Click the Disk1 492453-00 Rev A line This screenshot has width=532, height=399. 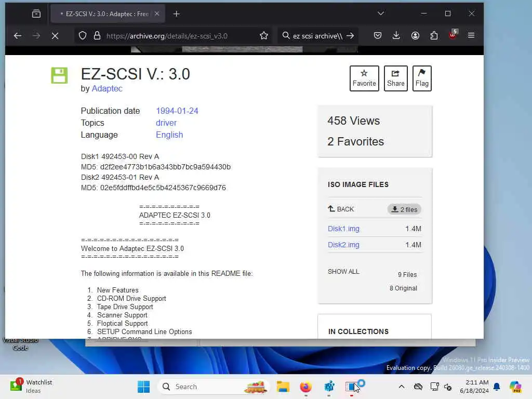pos(120,156)
